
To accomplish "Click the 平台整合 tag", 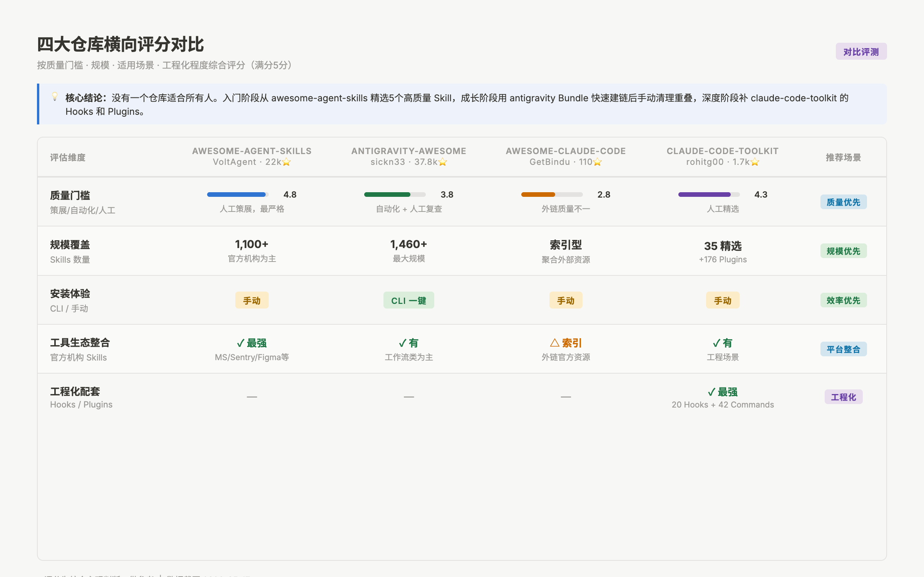I will (x=843, y=349).
